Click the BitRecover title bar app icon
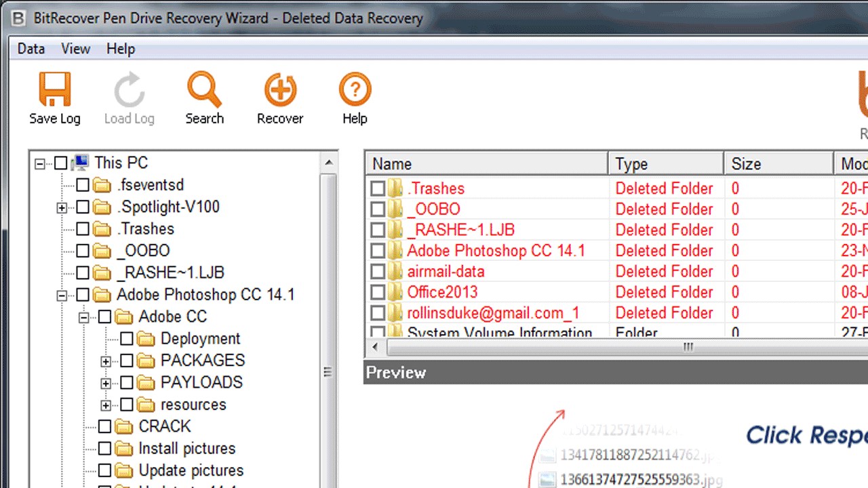This screenshot has height=488, width=868. click(20, 17)
